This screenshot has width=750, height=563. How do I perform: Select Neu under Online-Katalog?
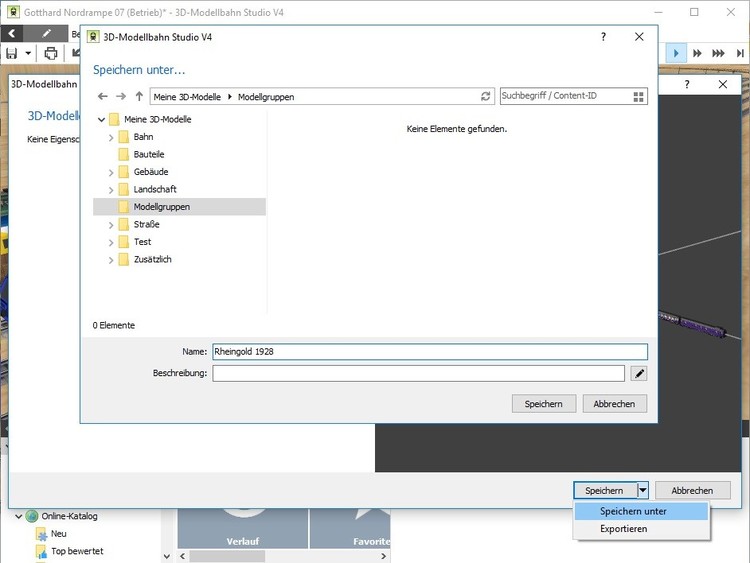coord(58,534)
